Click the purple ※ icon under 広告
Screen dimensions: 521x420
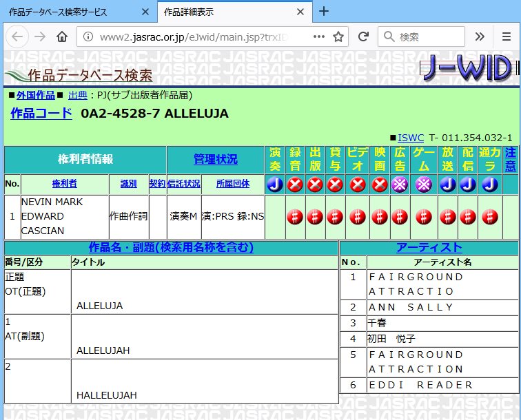400,185
